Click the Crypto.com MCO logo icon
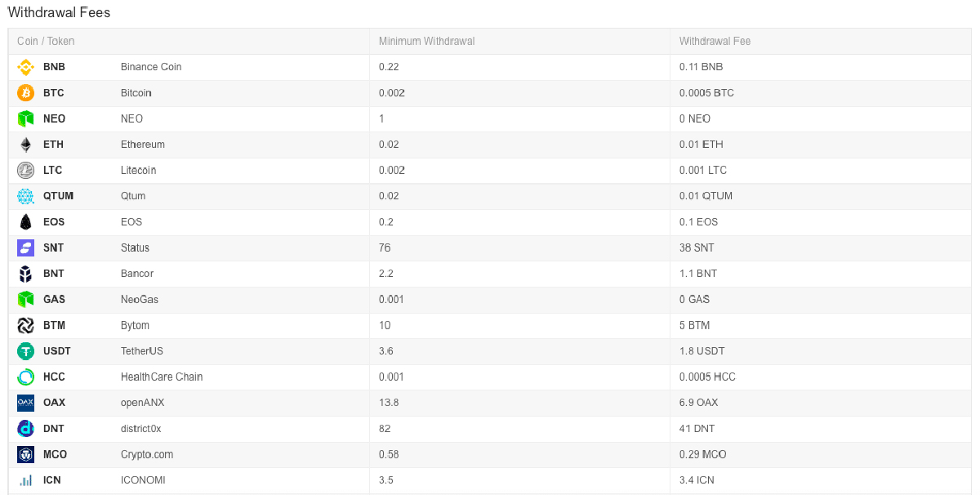This screenshot has width=980, height=495. coord(26,455)
